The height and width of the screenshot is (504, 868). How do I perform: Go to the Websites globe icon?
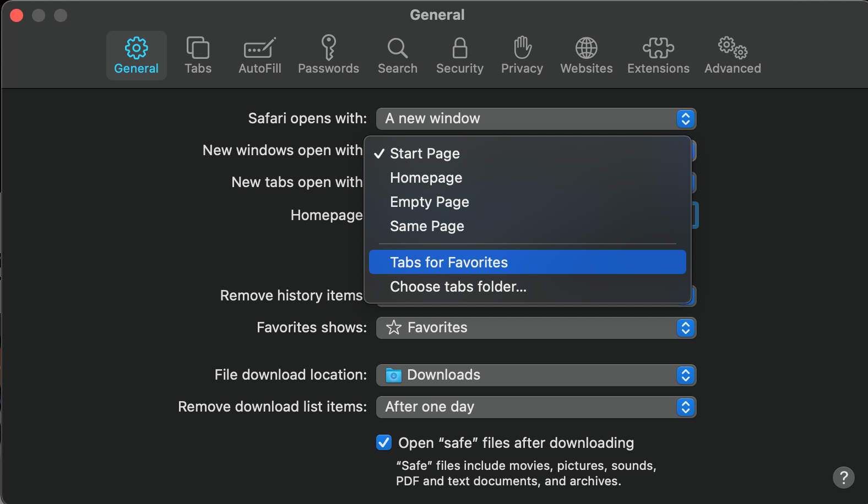(x=586, y=55)
